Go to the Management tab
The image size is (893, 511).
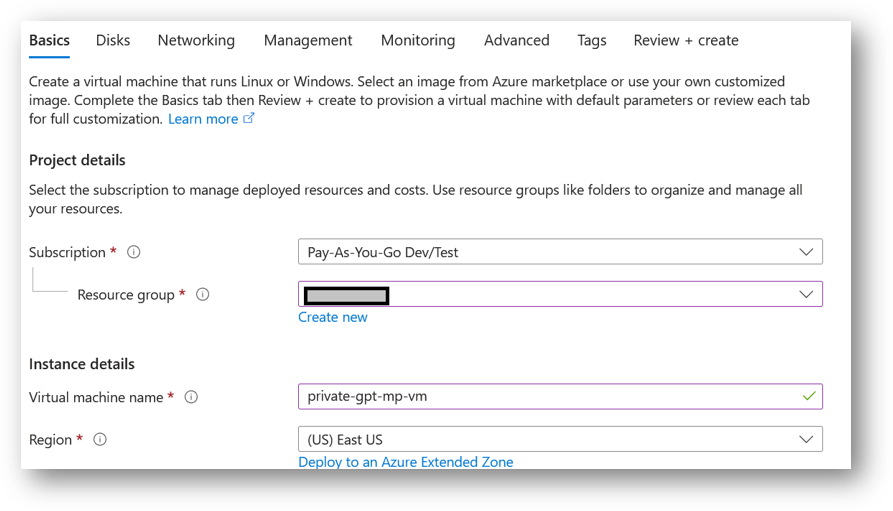click(308, 40)
